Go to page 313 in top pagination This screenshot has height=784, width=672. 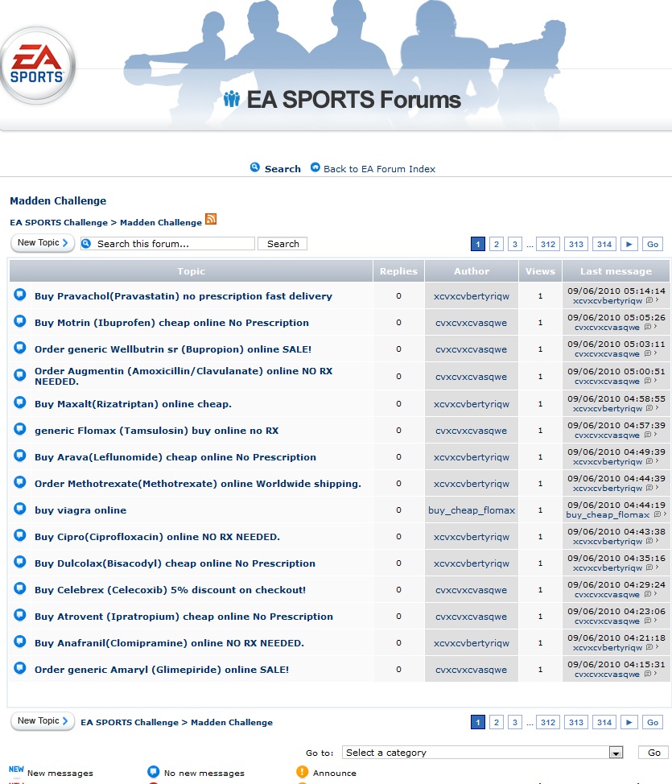click(576, 244)
